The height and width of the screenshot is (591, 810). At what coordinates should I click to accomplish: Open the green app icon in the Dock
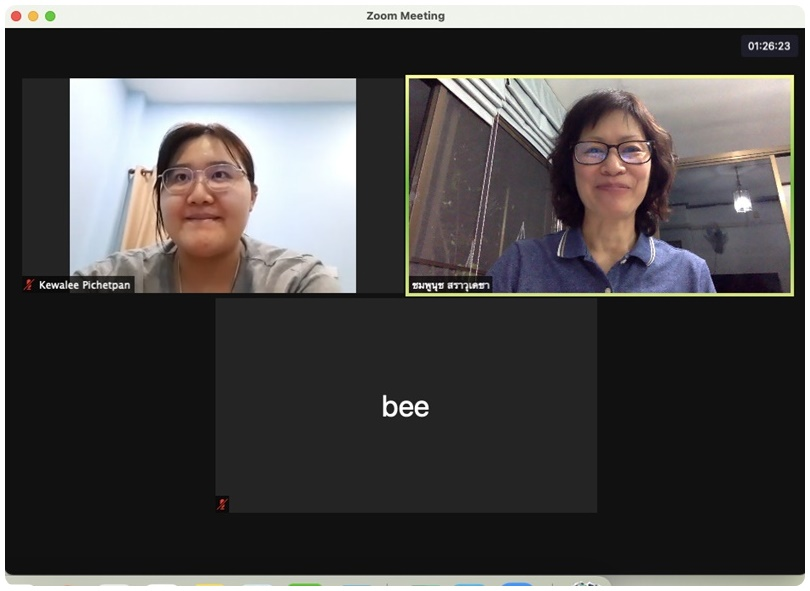click(305, 586)
